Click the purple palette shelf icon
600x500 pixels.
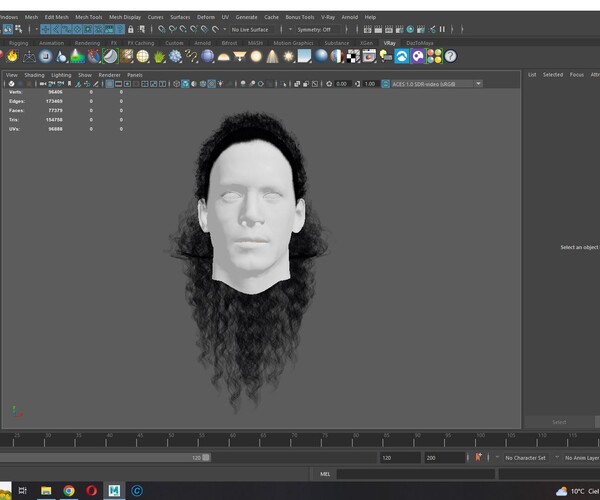(x=418, y=56)
